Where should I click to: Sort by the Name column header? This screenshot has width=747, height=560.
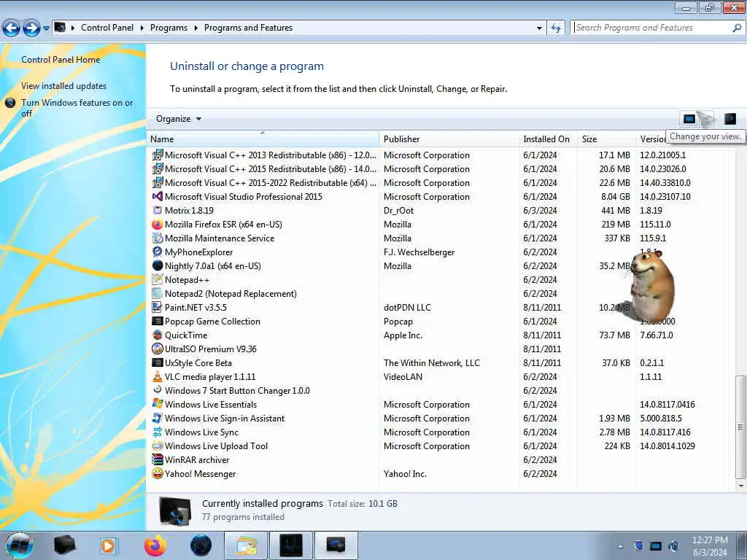click(263, 139)
